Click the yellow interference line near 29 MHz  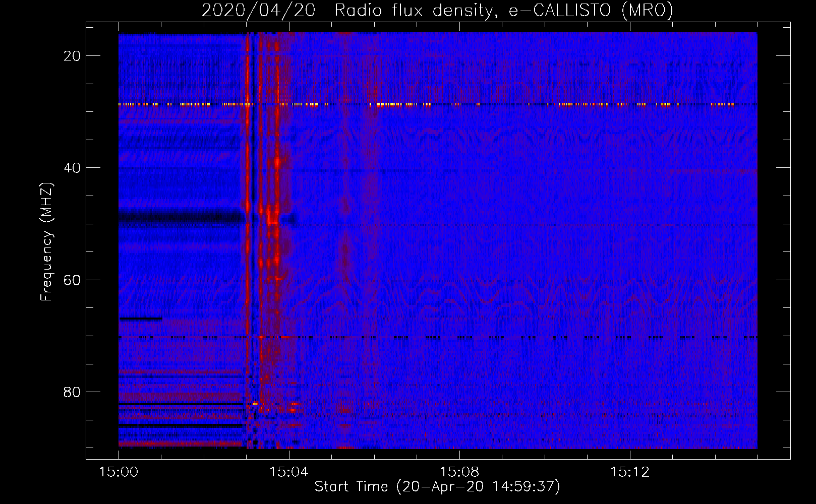(x=438, y=105)
